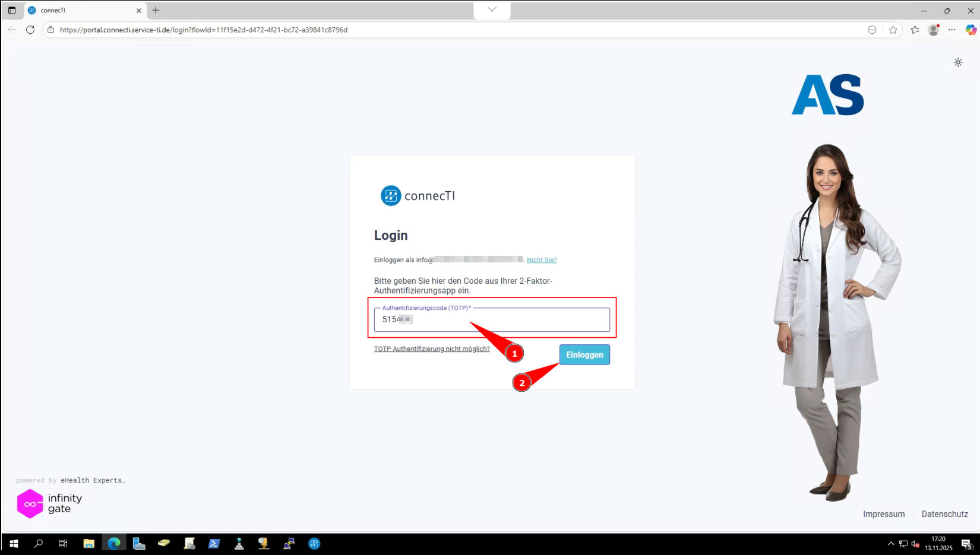Open 'TOTP Authentifizierung nicht möglich?' link
The height and width of the screenshot is (555, 980).
click(432, 349)
